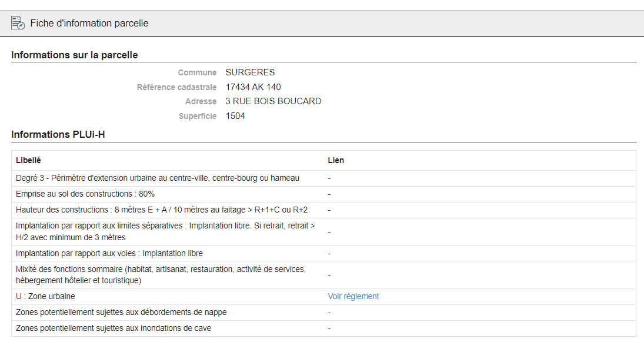The image size is (644, 345).
Task: Select the cadastral reference 17434 AK 140
Action: point(253,87)
